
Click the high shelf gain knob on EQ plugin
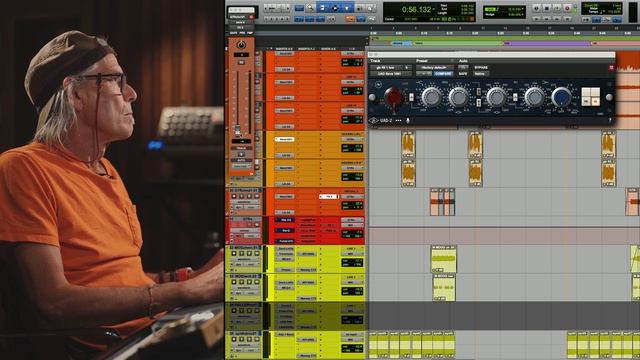click(x=431, y=97)
